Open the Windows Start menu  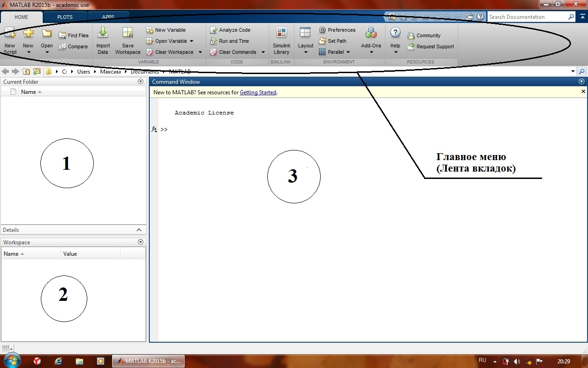(12, 361)
